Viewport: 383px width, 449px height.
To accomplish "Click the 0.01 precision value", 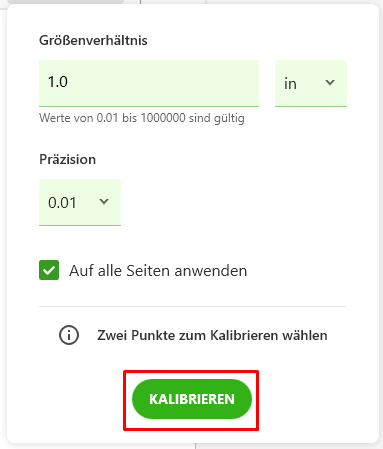I will coord(62,203).
